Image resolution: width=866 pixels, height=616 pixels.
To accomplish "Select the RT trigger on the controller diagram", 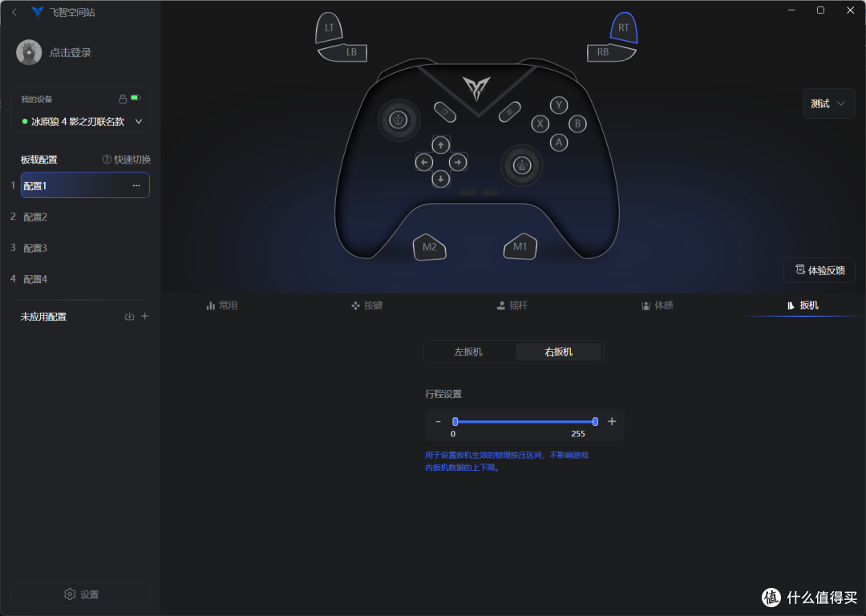I will tap(624, 27).
